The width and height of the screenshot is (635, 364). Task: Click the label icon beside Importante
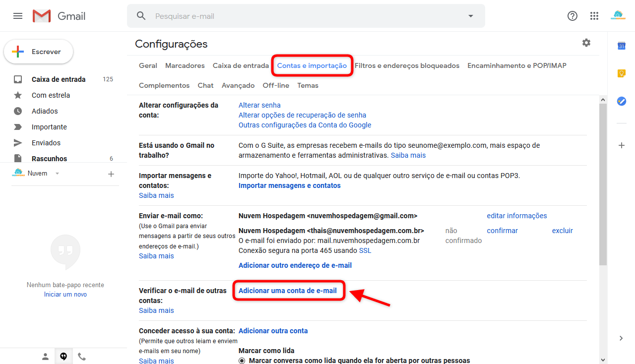(x=18, y=127)
